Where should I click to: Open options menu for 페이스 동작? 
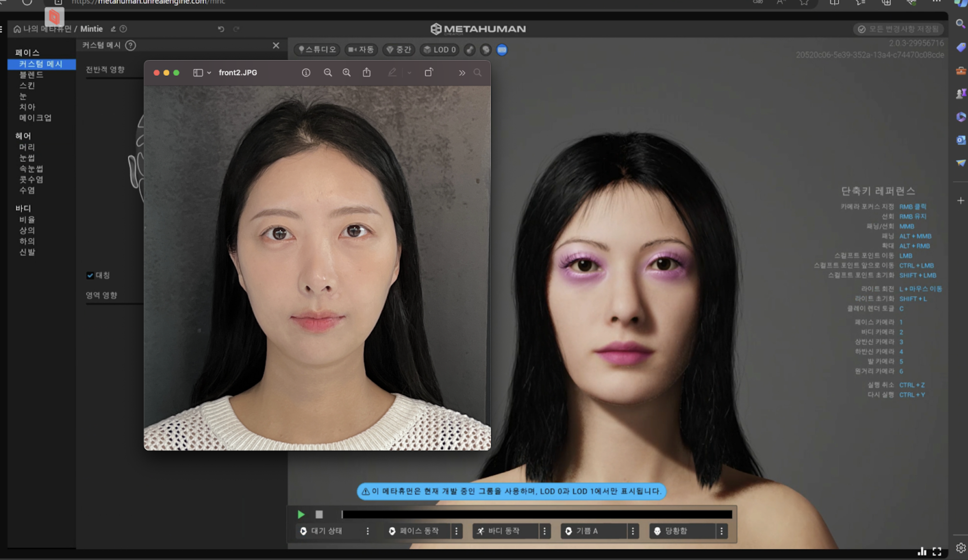[x=456, y=531]
